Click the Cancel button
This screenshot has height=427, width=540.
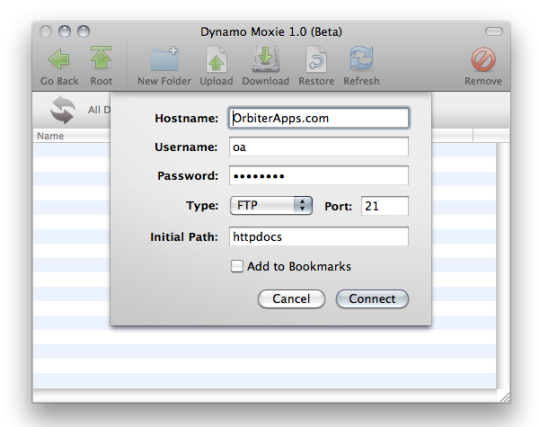tap(291, 299)
